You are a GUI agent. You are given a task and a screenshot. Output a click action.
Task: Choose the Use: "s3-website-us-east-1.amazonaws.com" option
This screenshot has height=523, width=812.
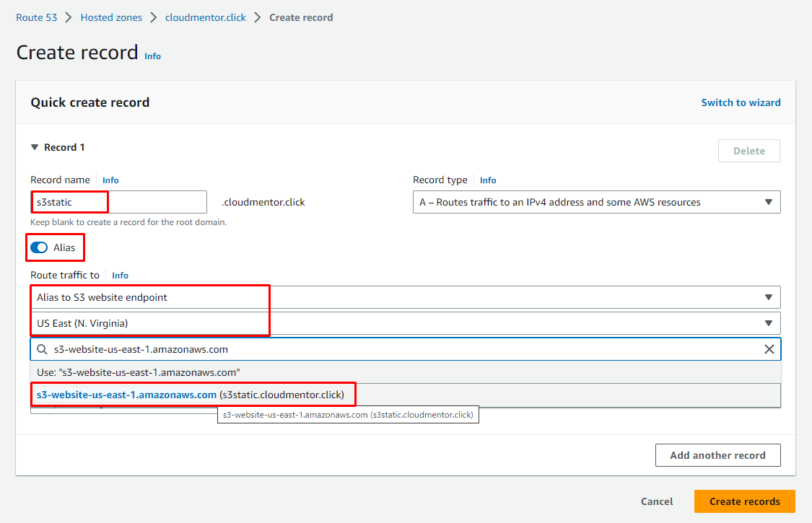(139, 372)
